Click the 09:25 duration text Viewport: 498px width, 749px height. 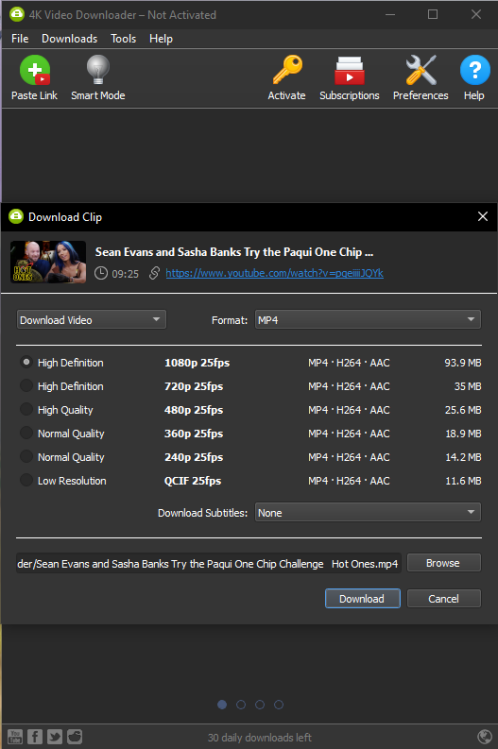tap(125, 274)
